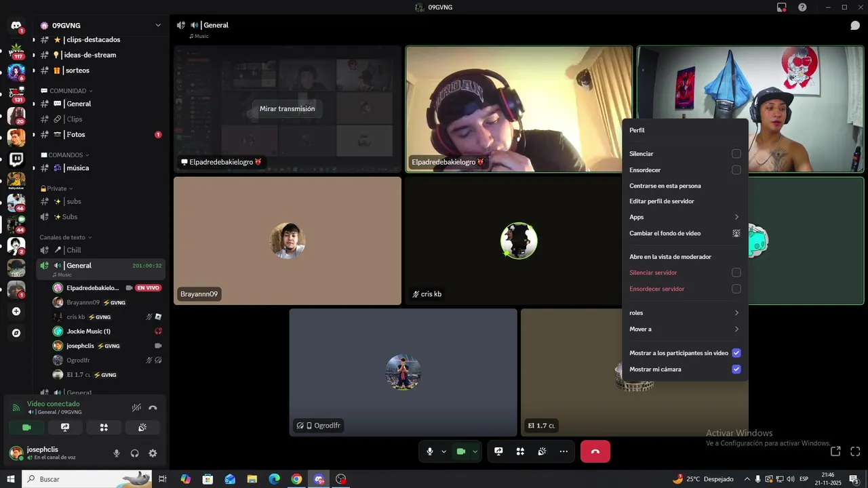Share screen from the left voice panel
This screenshot has height=488, width=868.
pyautogui.click(x=65, y=428)
